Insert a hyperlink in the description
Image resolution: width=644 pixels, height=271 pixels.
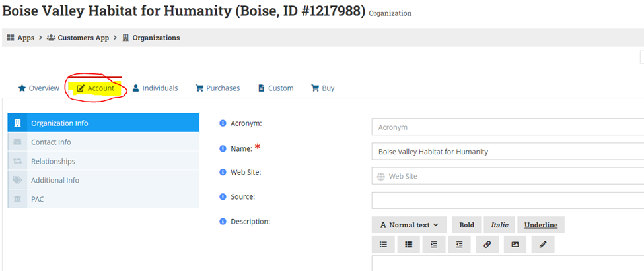coord(487,245)
